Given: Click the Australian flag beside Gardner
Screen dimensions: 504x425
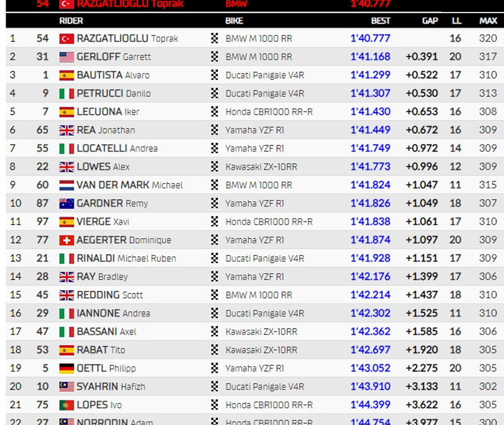Looking at the screenshot, I should 67,203.
